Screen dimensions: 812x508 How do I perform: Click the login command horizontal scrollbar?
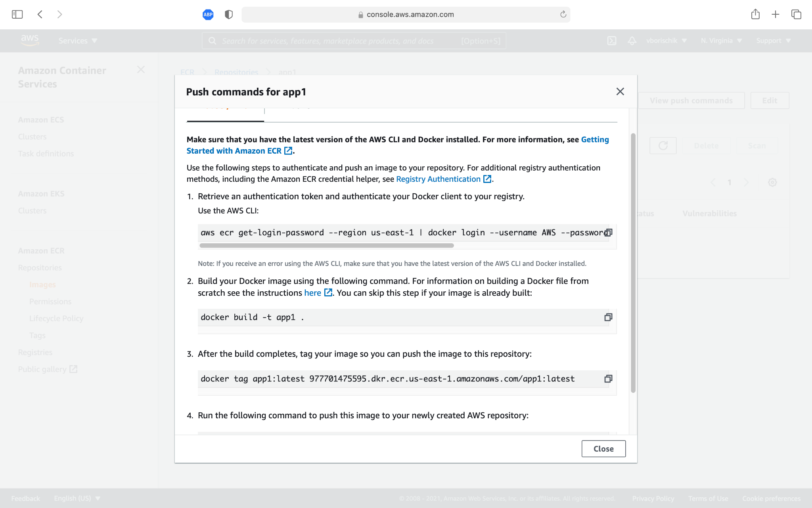click(326, 245)
